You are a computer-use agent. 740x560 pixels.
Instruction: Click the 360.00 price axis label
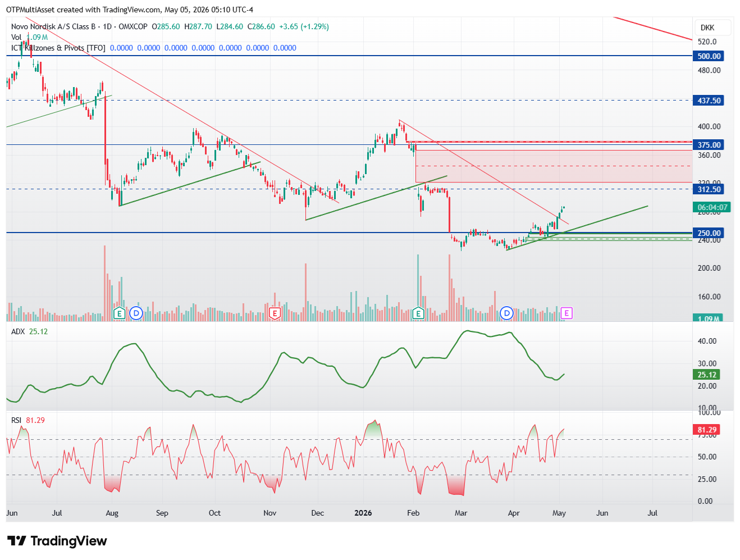(709, 155)
